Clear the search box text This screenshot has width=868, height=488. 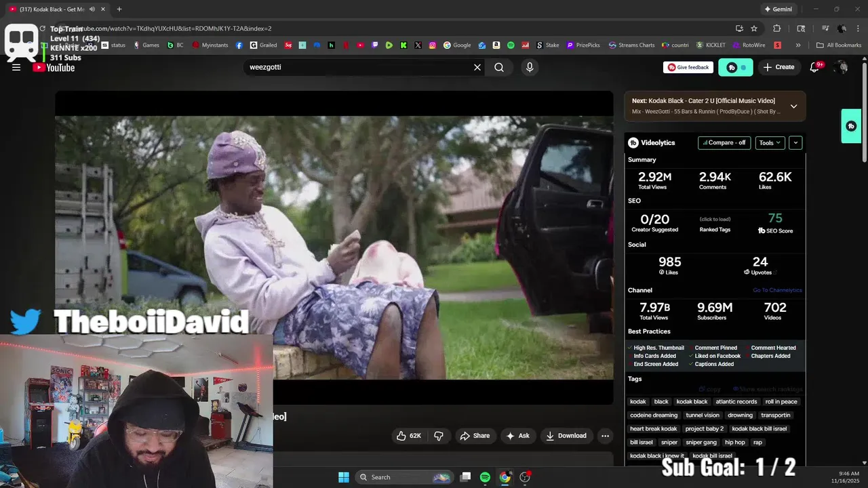pyautogui.click(x=477, y=67)
